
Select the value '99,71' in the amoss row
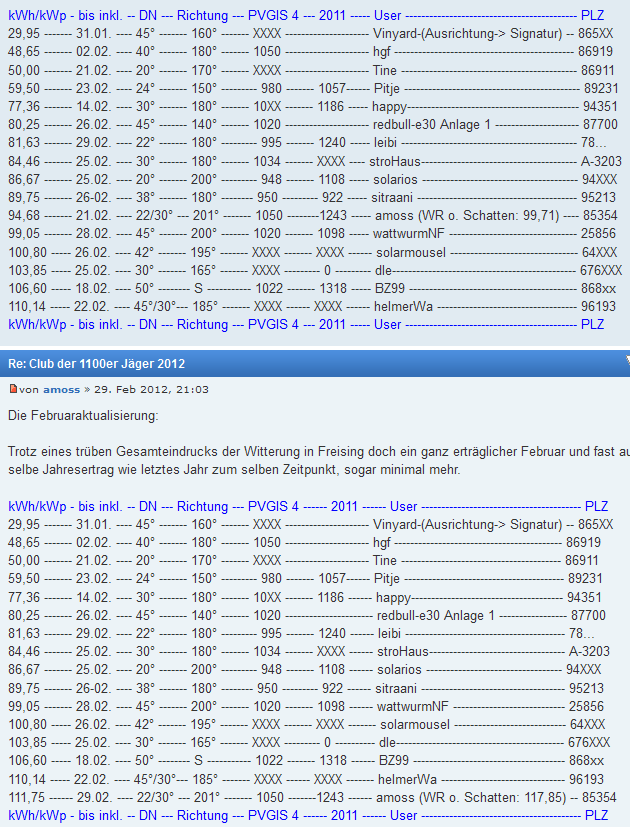tap(538, 216)
